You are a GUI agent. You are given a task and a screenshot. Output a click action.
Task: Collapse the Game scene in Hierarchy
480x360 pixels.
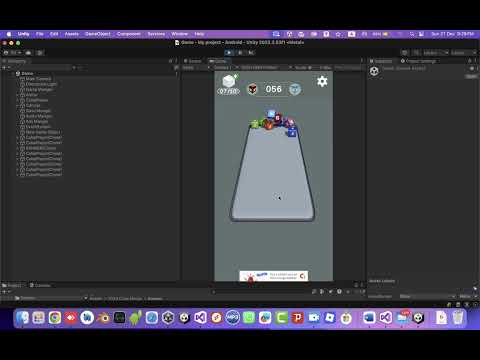(14, 73)
